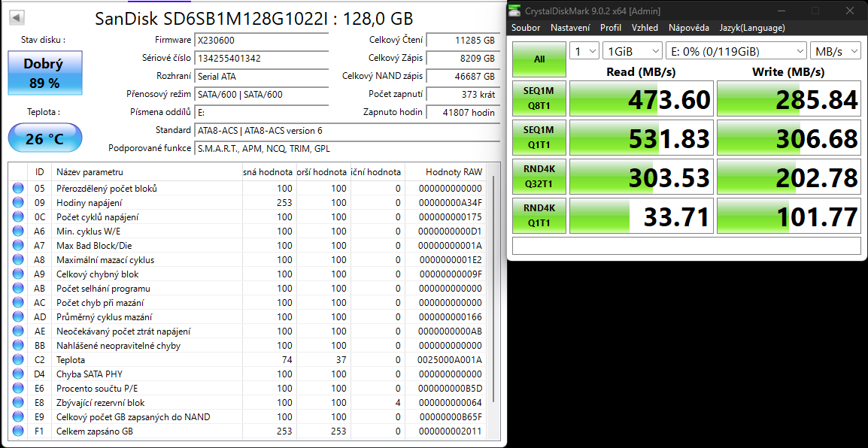Click the CrystalDiskMark icon in the title bar

point(515,10)
